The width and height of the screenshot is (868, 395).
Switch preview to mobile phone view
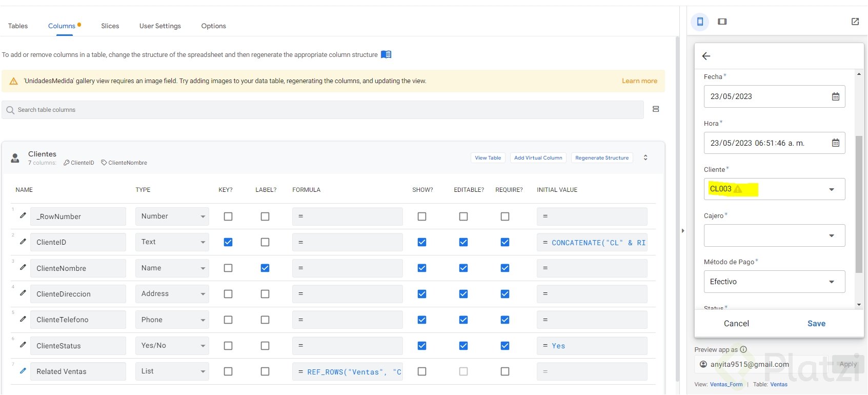[x=700, y=22]
